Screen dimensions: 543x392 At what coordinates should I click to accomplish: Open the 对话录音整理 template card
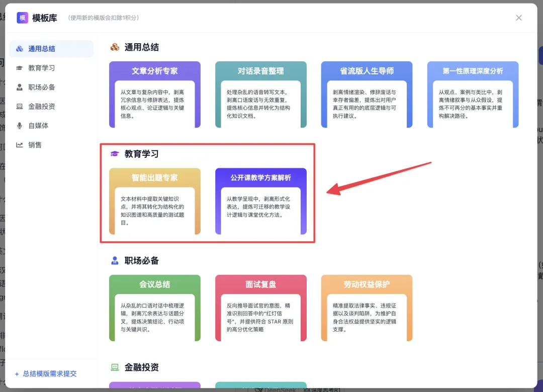point(261,94)
